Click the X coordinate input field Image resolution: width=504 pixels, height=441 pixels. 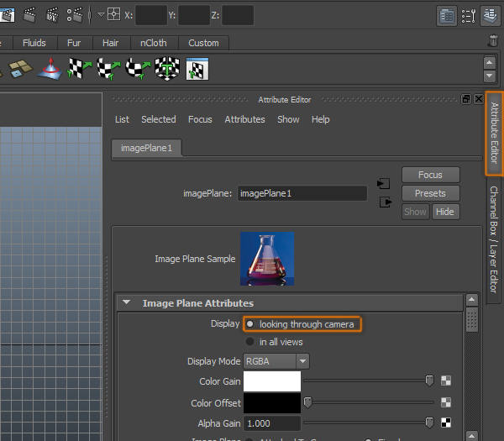151,15
